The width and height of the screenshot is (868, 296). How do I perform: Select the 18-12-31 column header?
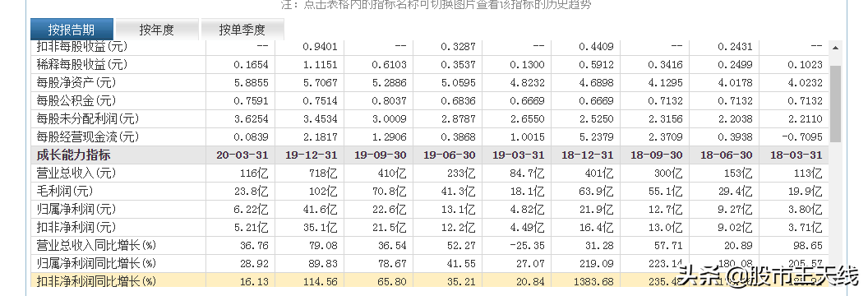click(x=588, y=155)
